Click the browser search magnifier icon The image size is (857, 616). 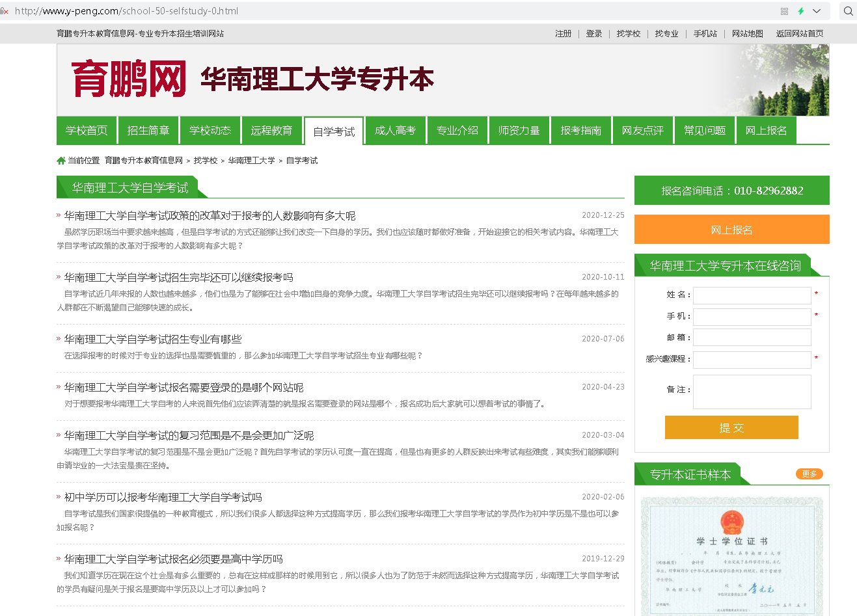point(848,11)
